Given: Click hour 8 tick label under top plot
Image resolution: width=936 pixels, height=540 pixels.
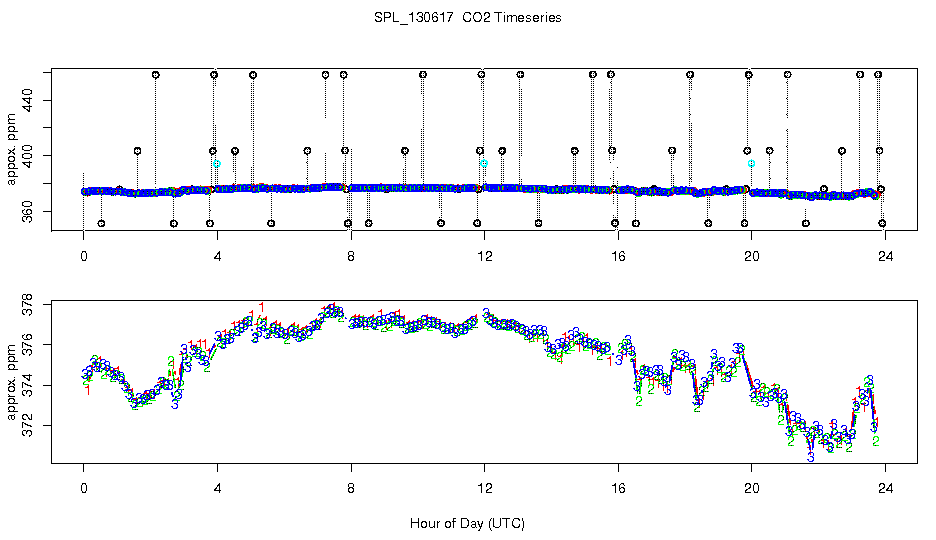Looking at the screenshot, I should coord(350,257).
